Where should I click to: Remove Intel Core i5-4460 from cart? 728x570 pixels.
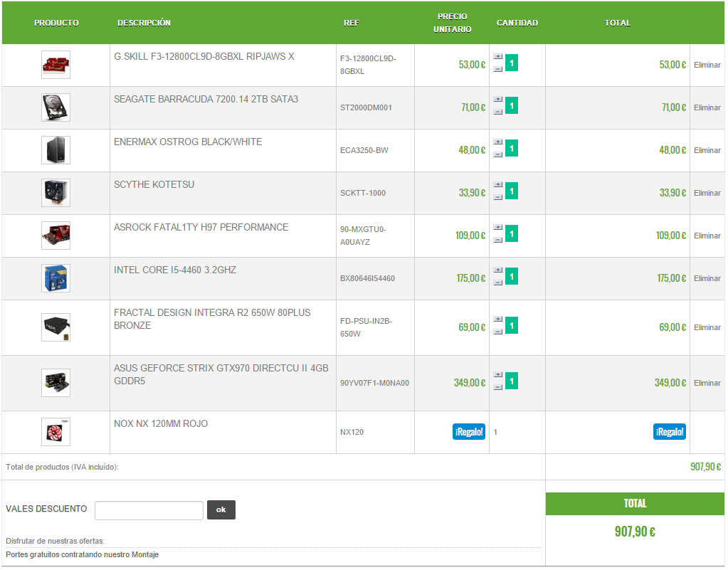pyautogui.click(x=707, y=278)
